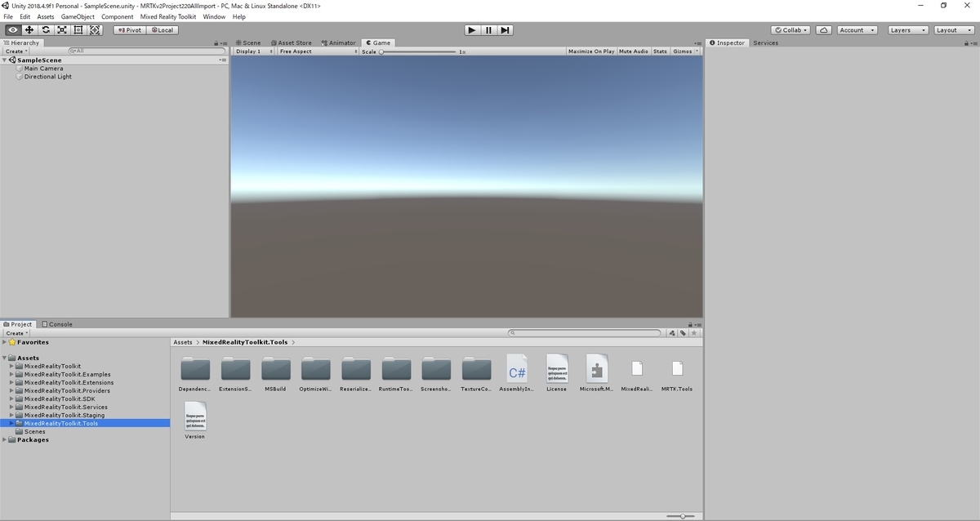980x521 pixels.
Task: Select the Rect transform tool
Action: coord(78,30)
